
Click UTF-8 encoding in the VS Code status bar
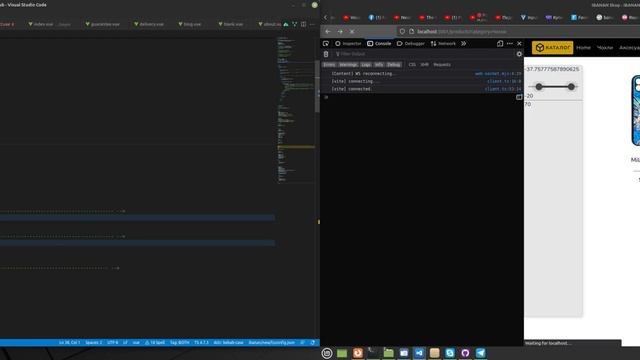(x=112, y=342)
